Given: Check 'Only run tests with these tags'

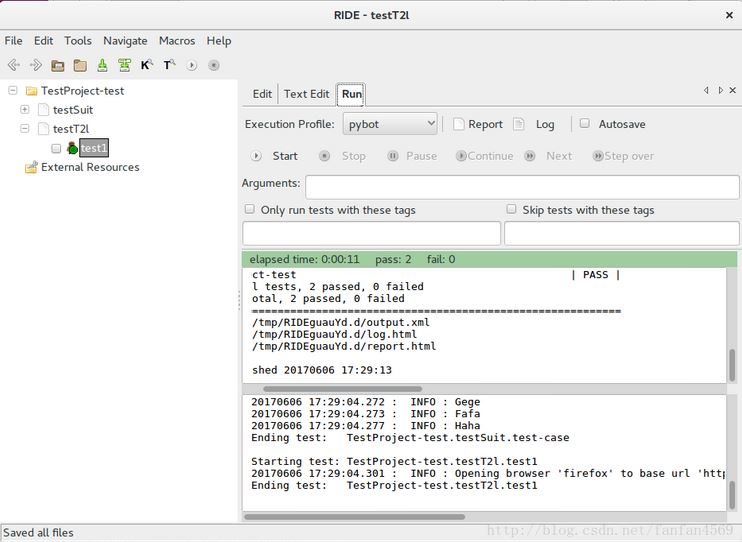Looking at the screenshot, I should (250, 210).
